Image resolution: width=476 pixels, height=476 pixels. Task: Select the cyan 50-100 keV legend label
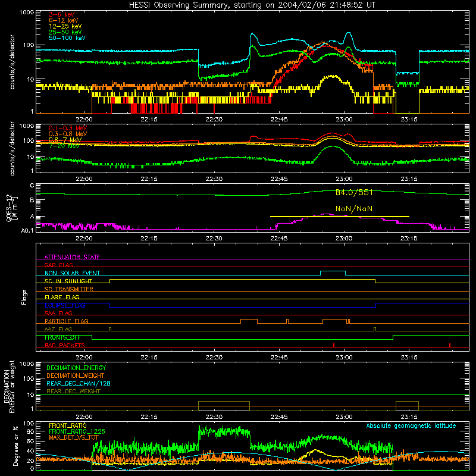pyautogui.click(x=67, y=37)
